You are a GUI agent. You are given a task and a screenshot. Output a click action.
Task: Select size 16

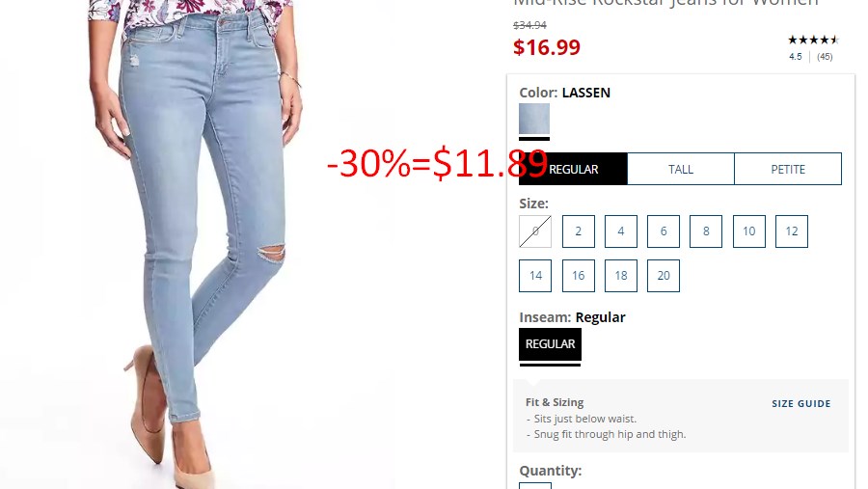pos(579,276)
